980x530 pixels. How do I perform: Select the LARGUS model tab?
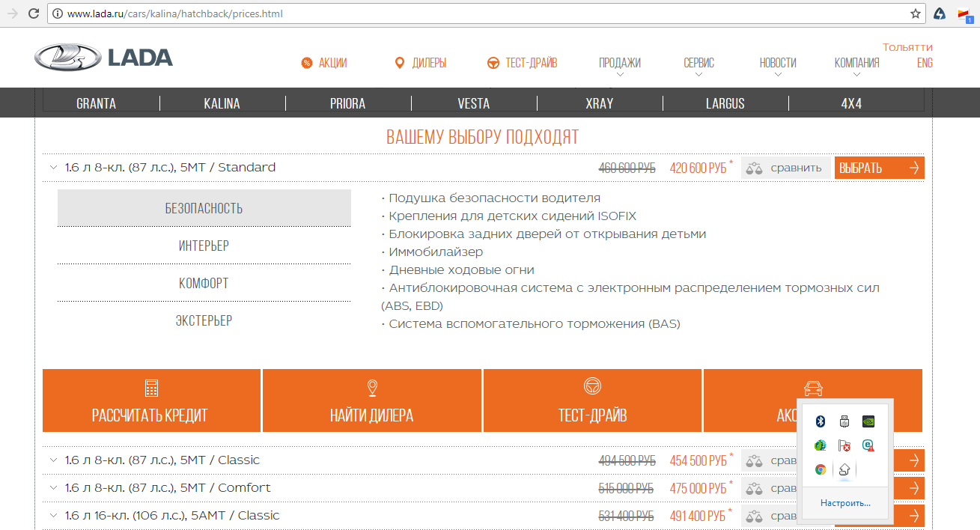pyautogui.click(x=725, y=103)
